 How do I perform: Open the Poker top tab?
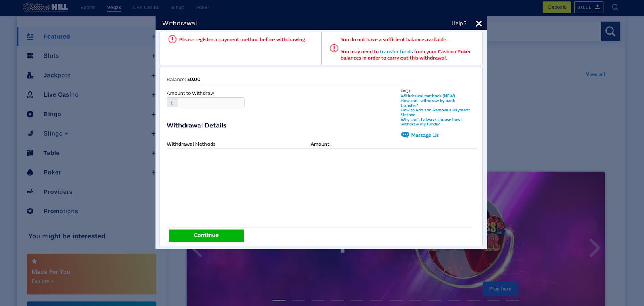click(202, 7)
